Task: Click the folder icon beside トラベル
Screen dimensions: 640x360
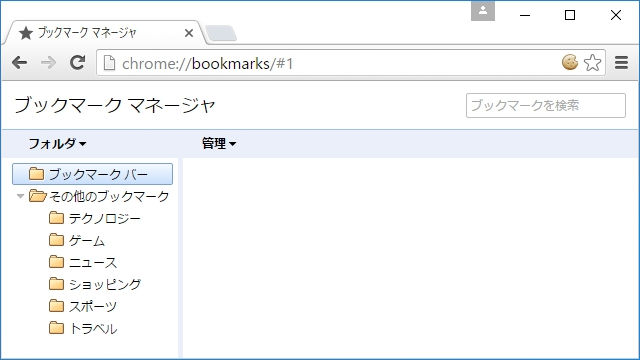Action: pyautogui.click(x=56, y=328)
